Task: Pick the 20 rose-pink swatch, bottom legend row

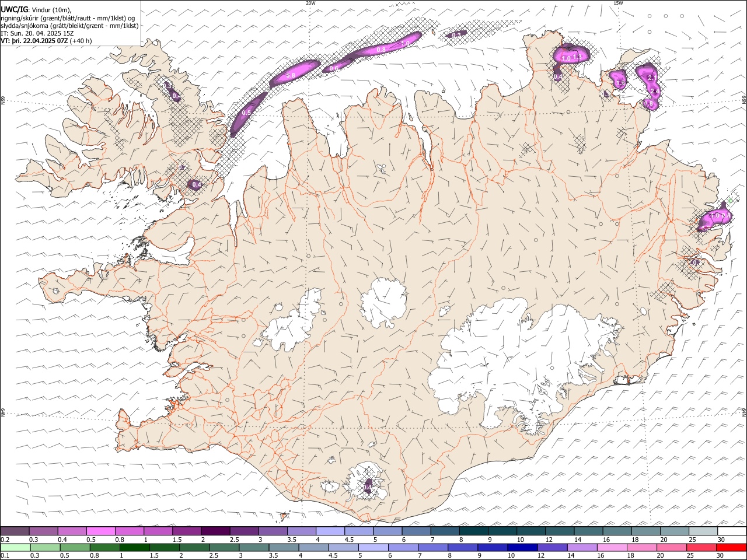Action: (x=671, y=547)
